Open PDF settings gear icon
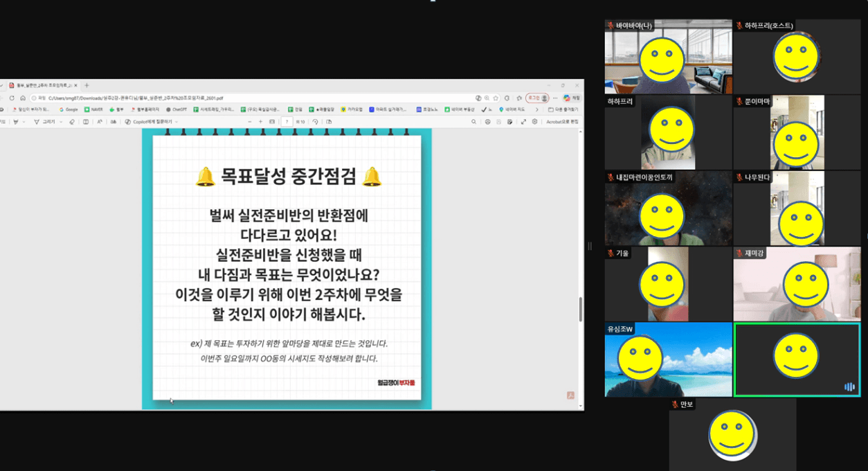The image size is (868, 471). point(534,122)
